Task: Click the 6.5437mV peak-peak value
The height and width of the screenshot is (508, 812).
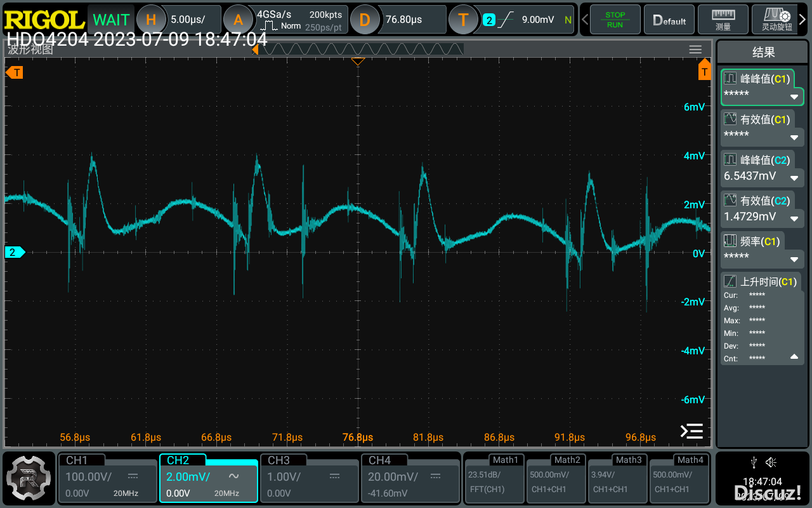Action: [x=750, y=176]
